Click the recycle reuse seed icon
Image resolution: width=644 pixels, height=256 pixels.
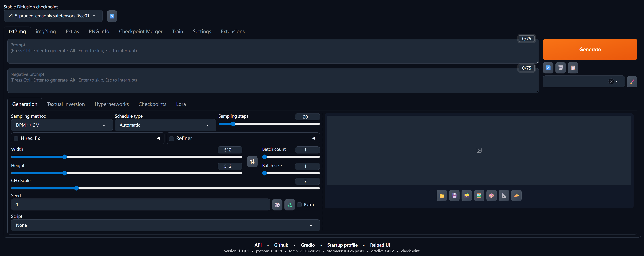pyautogui.click(x=290, y=205)
